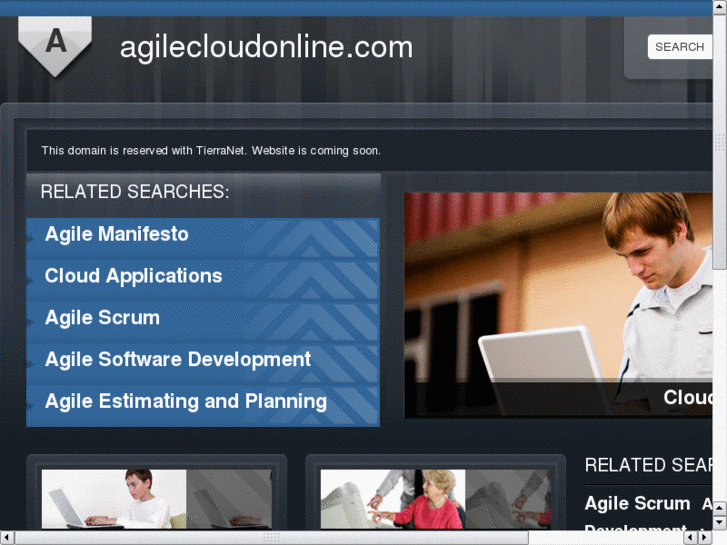Screen dimensions: 727x545
Task: Click the SEARCH button in the header
Action: 679,47
